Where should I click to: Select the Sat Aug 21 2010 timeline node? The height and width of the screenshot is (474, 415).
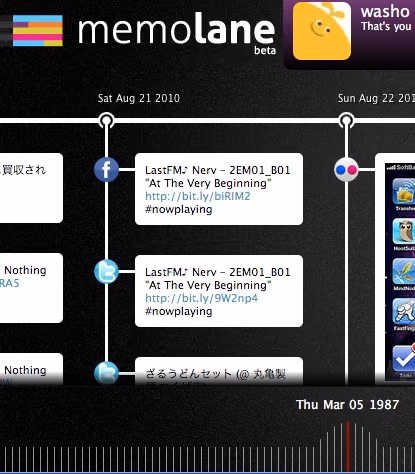[106, 120]
